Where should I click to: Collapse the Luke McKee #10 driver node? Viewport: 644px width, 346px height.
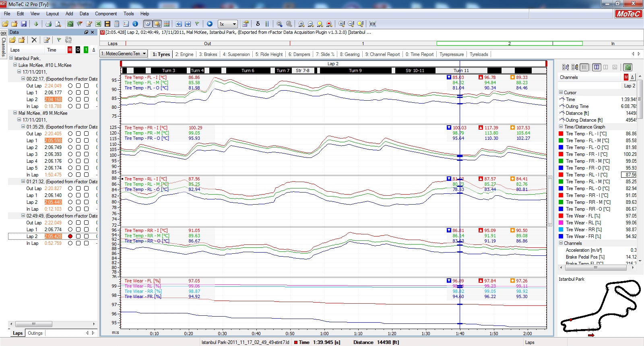point(15,65)
